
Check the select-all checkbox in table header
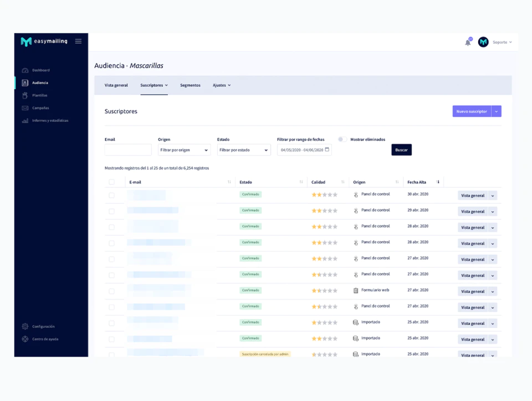[111, 182]
